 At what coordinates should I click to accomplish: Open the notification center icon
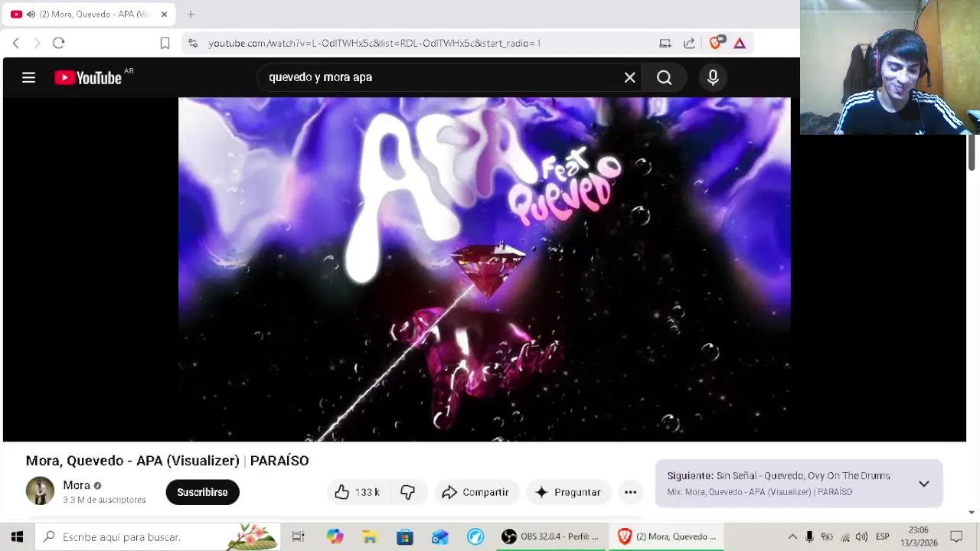coord(956,536)
